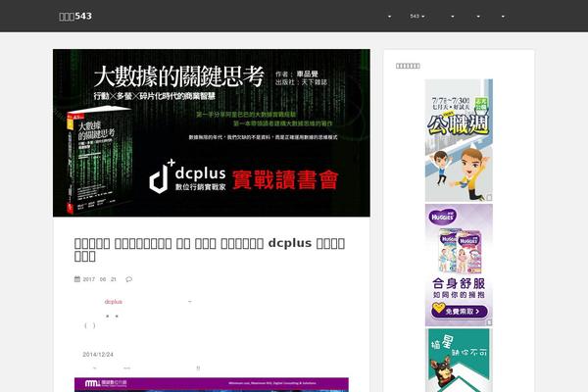Select the 2014/12/24 date text

[98, 355]
